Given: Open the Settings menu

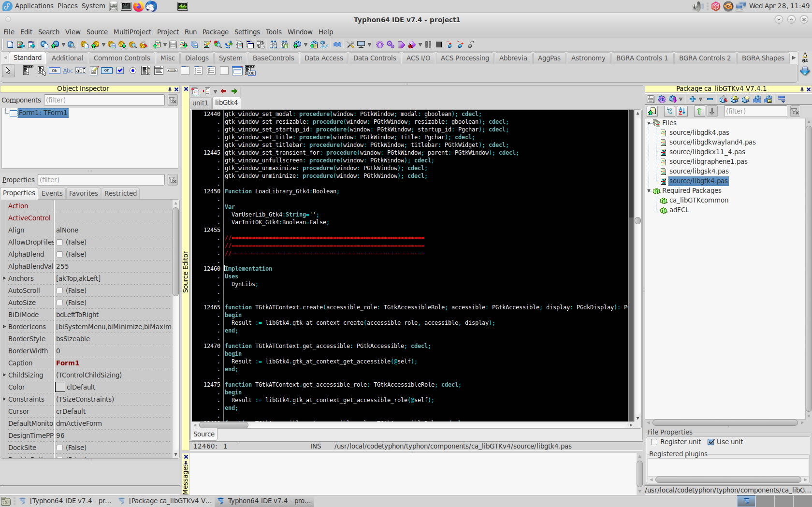Looking at the screenshot, I should click(x=247, y=32).
